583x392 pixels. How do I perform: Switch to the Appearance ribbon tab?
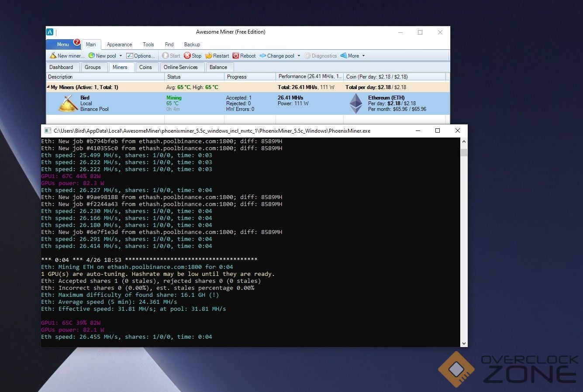tap(119, 45)
